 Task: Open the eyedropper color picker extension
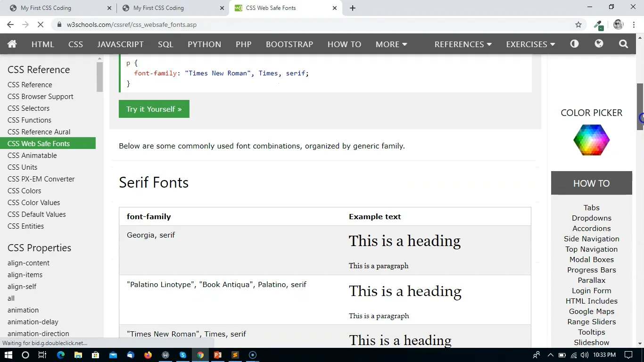598,25
